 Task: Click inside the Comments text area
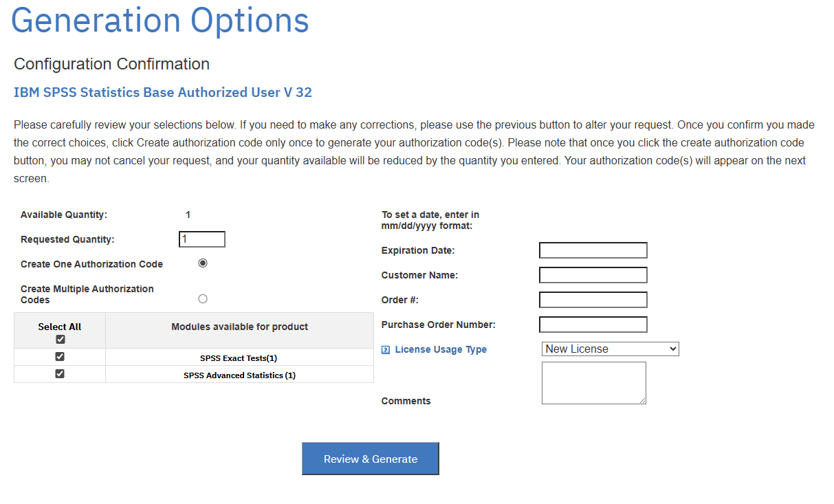(x=594, y=383)
